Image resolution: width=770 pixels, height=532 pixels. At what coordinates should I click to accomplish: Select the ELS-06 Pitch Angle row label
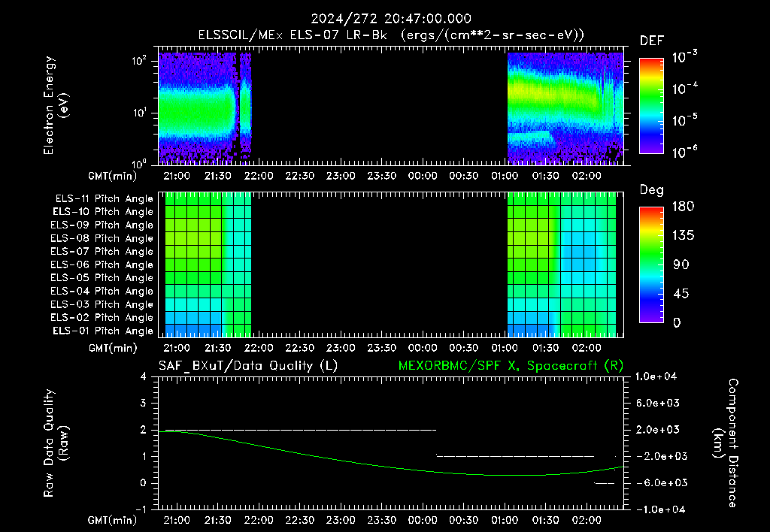tap(102, 265)
